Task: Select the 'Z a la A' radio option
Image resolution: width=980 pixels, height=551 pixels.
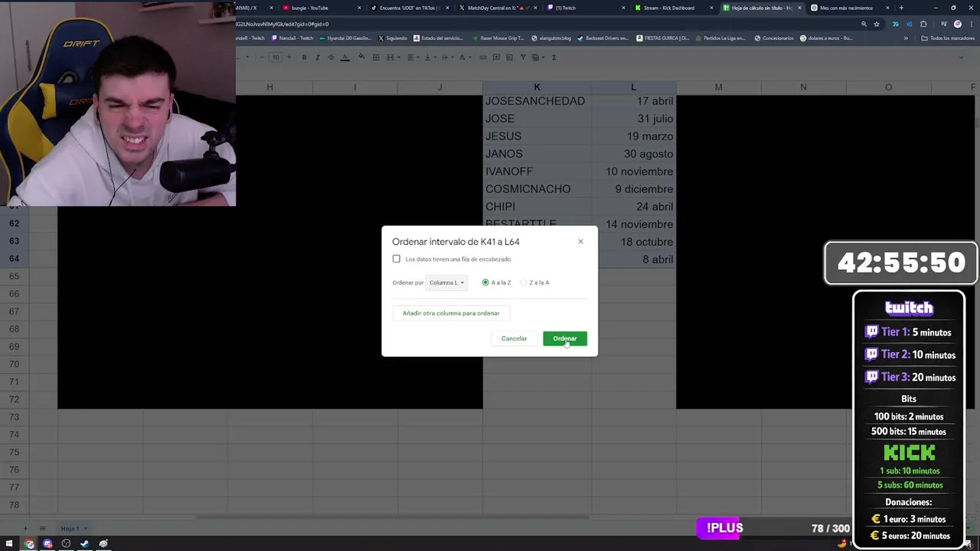Action: tap(524, 282)
